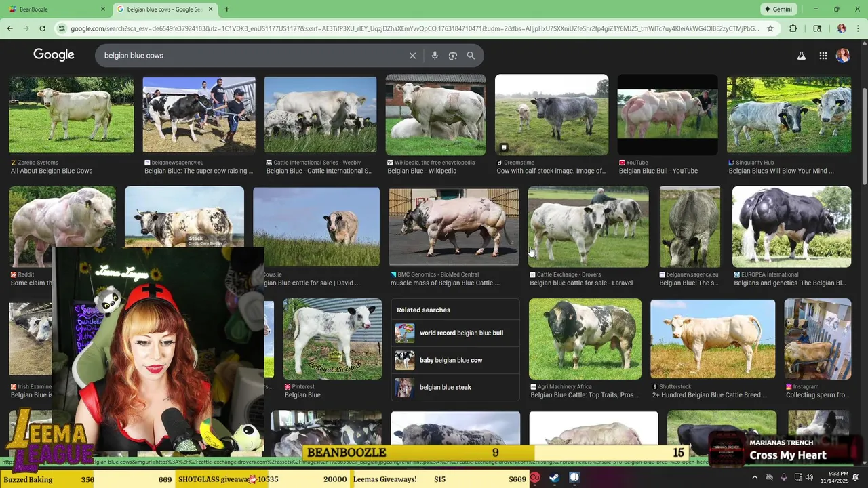Open the volume tray icon
Screen dimensions: 868x488
pyautogui.click(x=809, y=478)
